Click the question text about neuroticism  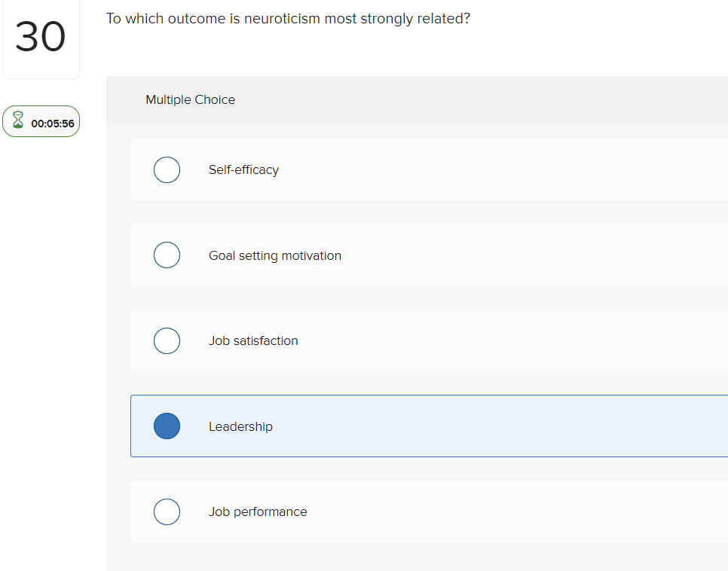289,18
